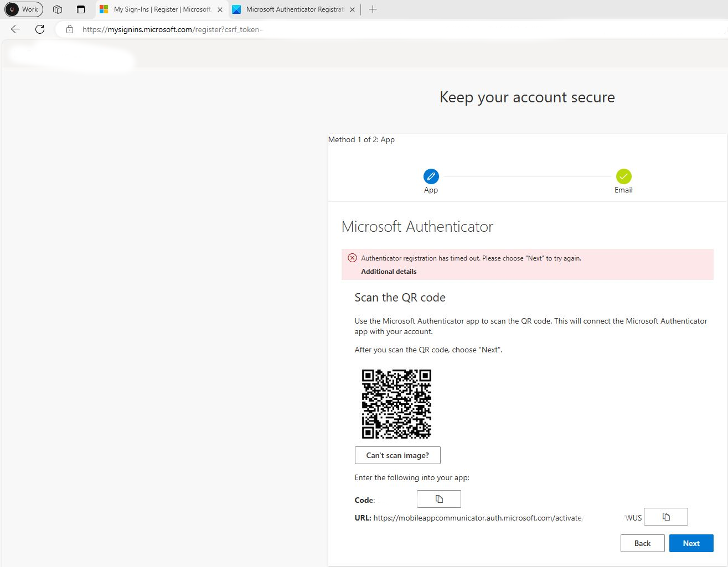
Task: Click the Can't scan image? button
Action: click(397, 455)
